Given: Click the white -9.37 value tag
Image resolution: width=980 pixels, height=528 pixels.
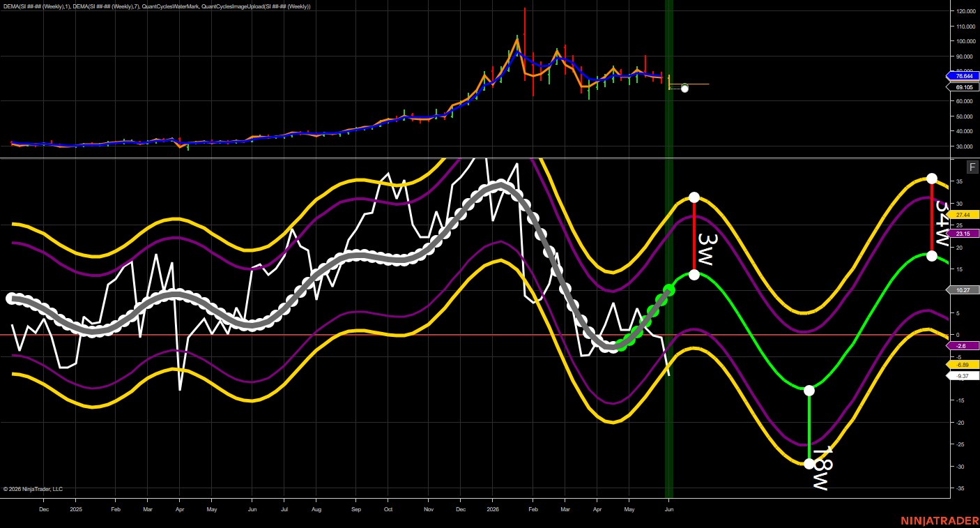Looking at the screenshot, I should (962, 376).
